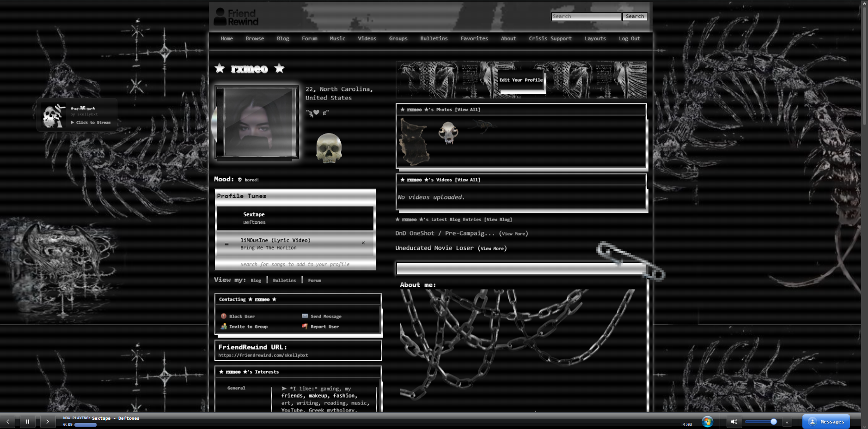
Task: Click Edit Your Profile button
Action: (x=521, y=80)
